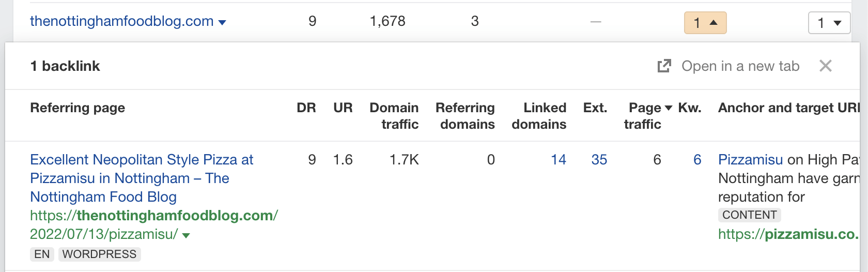Open the pizzamisu.co target URL

tap(787, 234)
